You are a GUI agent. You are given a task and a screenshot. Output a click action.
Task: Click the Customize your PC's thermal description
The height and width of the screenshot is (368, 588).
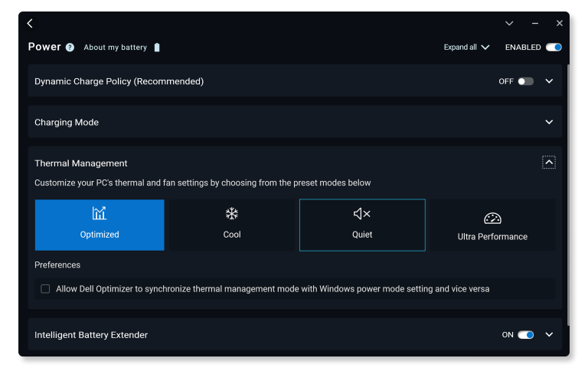coord(202,183)
